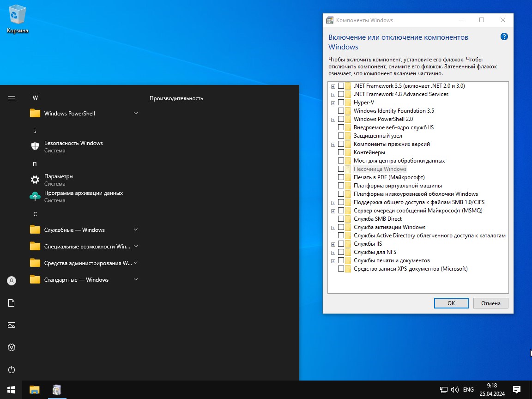Expand Службы печати и документов node

tap(333, 261)
